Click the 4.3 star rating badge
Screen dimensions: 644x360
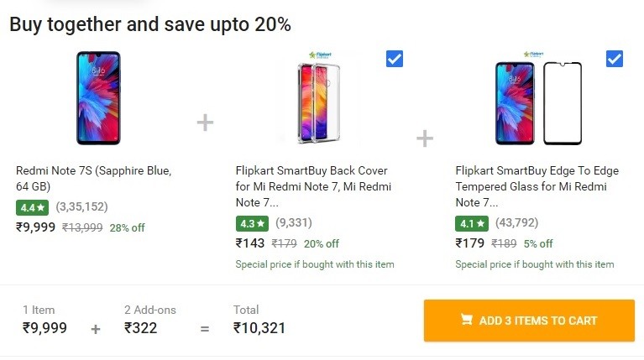[x=252, y=224]
